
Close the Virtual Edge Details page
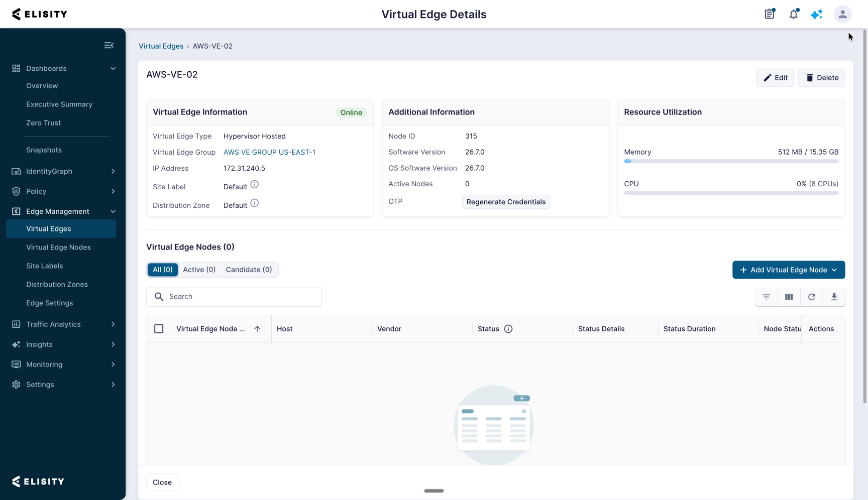[x=162, y=482]
